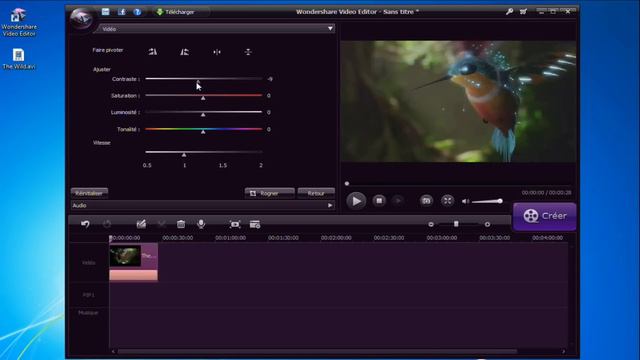Image resolution: width=640 pixels, height=360 pixels.
Task: Click the Contraste slider track
Action: [204, 78]
